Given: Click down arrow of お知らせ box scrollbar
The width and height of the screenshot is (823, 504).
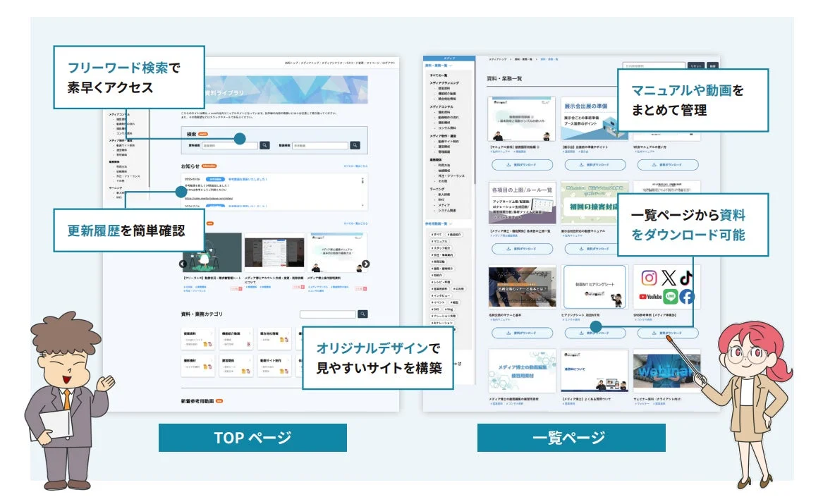Looking at the screenshot, I should point(362,206).
